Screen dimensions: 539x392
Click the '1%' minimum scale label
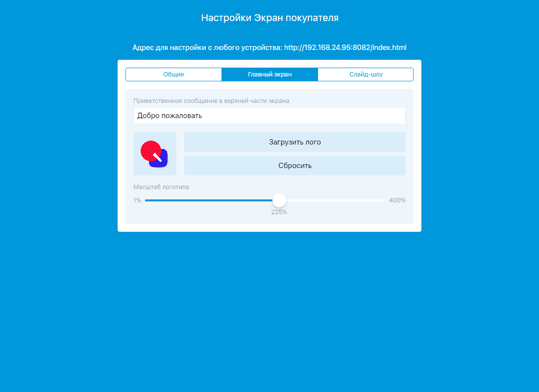[137, 200]
